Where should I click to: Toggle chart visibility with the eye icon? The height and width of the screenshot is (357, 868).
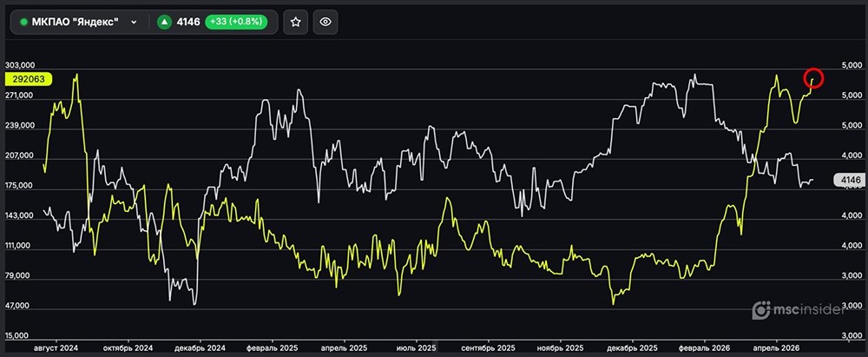(325, 23)
